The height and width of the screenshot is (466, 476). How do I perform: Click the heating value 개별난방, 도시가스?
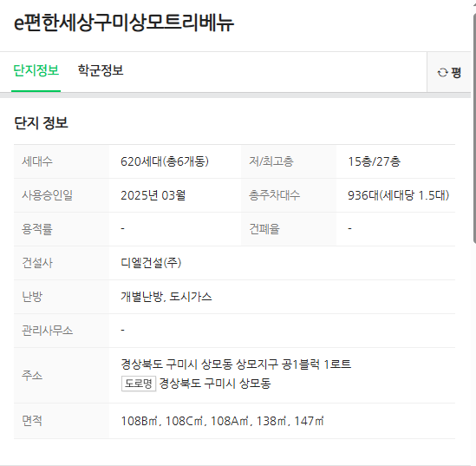pyautogui.click(x=166, y=297)
